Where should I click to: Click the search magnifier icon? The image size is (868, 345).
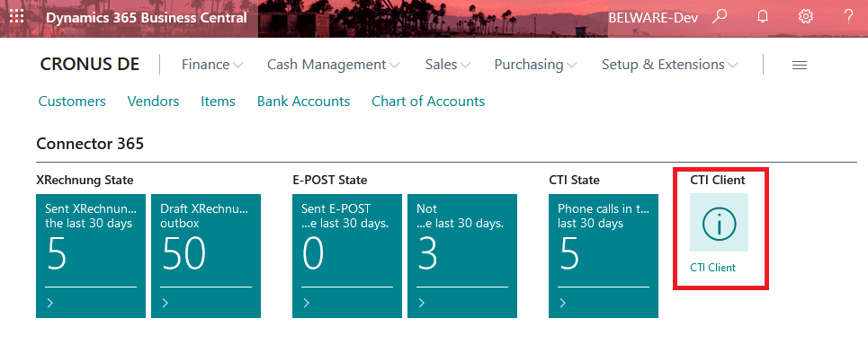click(x=719, y=16)
